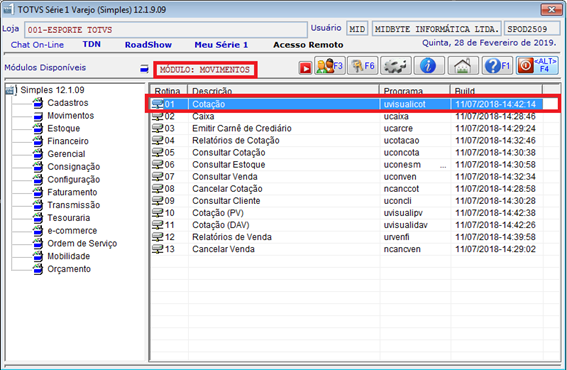Select the Caixa routine description
This screenshot has height=370, width=567.
point(203,116)
